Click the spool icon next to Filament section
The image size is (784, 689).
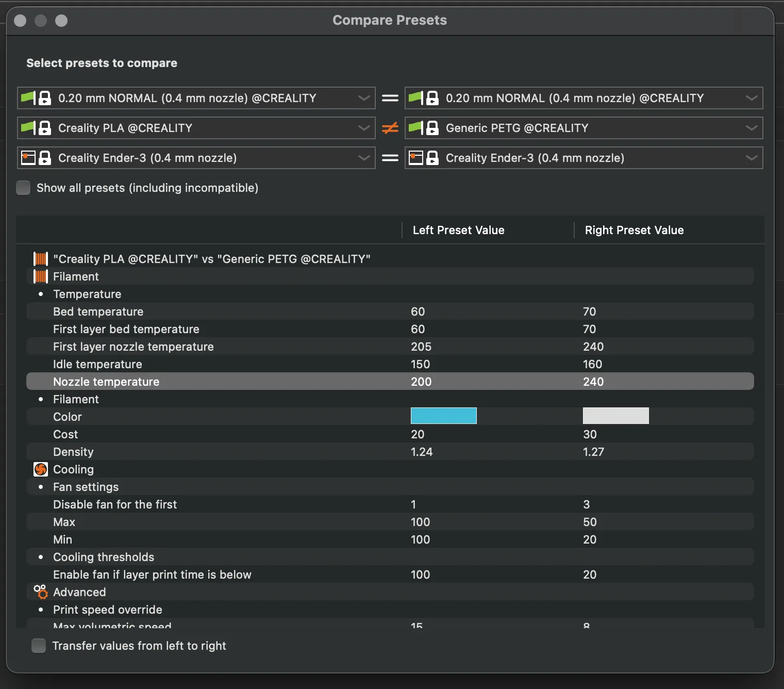click(x=41, y=276)
